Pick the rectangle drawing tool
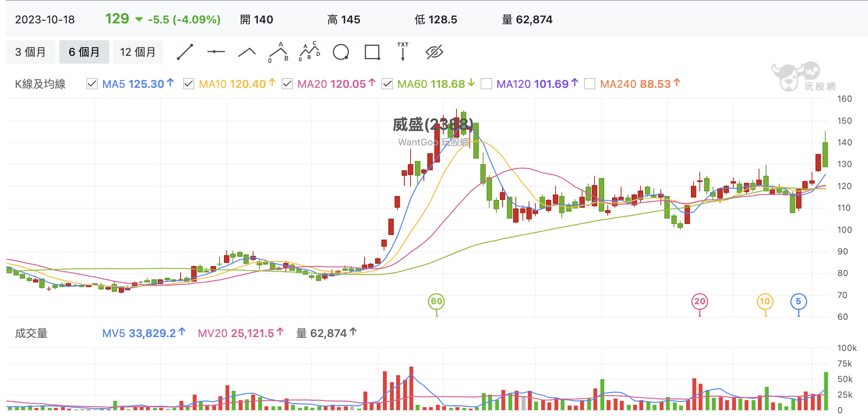The width and height of the screenshot is (868, 418). coord(372,52)
